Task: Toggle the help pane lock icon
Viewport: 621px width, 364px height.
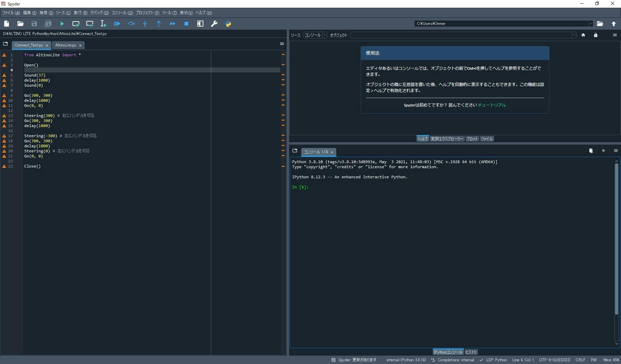Action: [x=596, y=35]
